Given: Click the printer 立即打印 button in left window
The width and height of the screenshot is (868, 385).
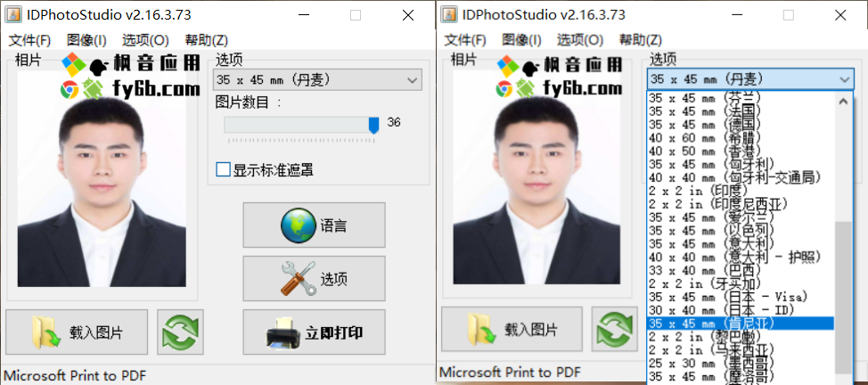Looking at the screenshot, I should 314,332.
